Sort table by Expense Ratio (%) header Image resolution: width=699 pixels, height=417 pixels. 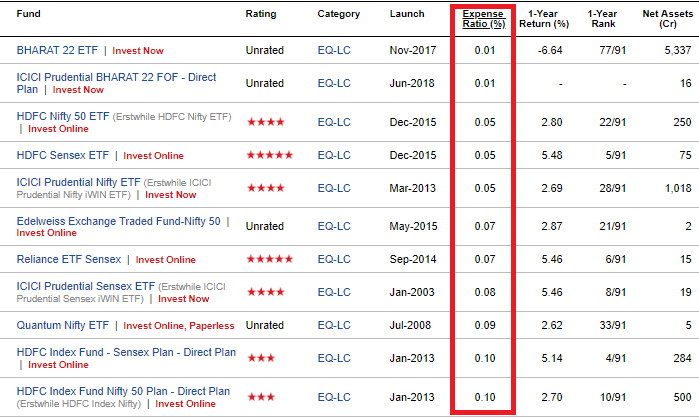tap(483, 19)
